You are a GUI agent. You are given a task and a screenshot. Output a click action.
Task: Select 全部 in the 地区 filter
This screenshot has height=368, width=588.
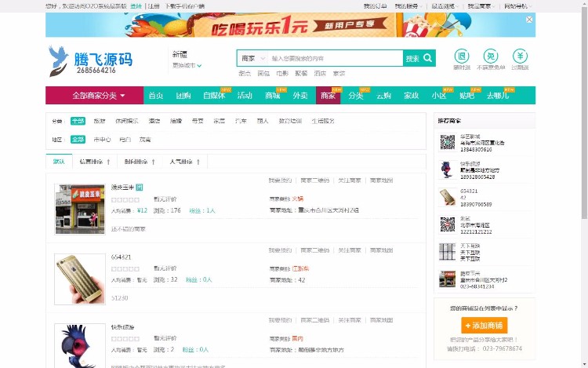(x=78, y=139)
